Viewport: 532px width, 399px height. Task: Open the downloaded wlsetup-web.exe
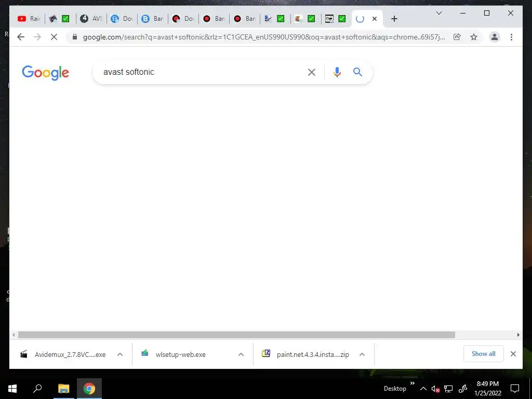[x=174, y=354]
